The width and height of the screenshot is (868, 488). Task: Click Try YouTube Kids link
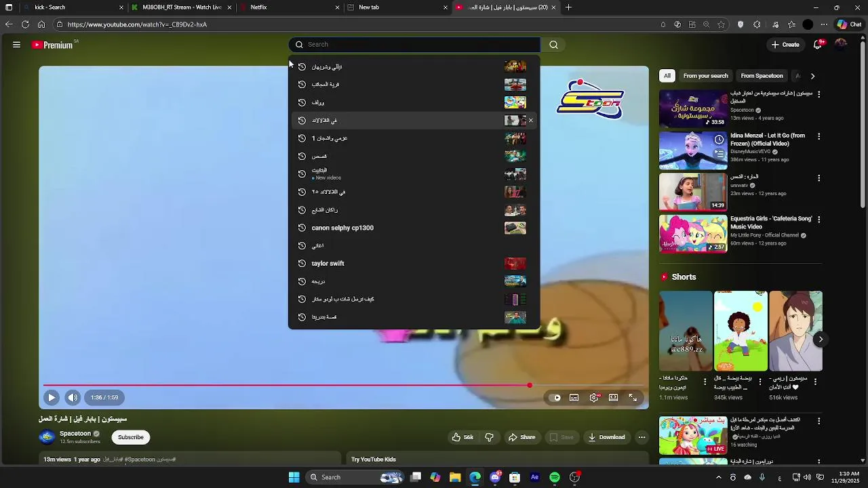coord(374,460)
